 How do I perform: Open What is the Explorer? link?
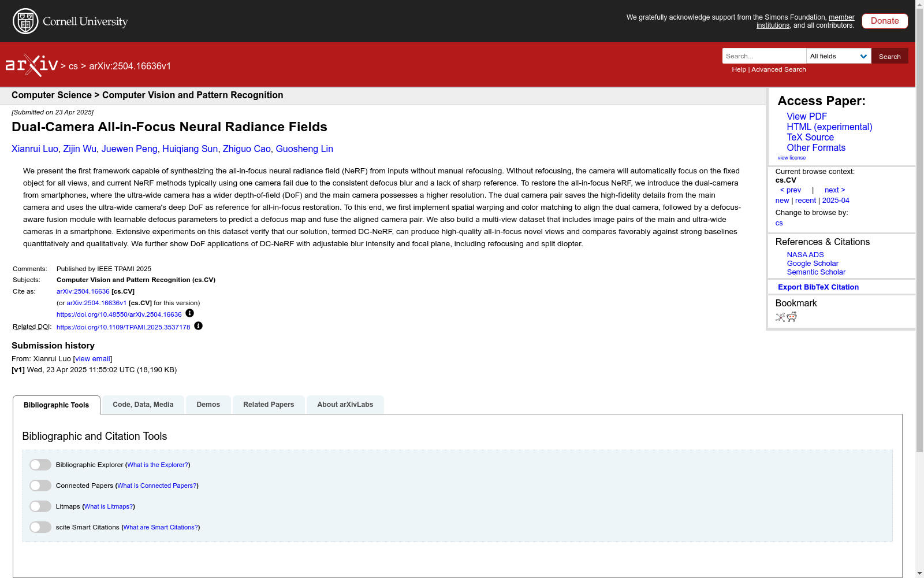[x=158, y=465]
